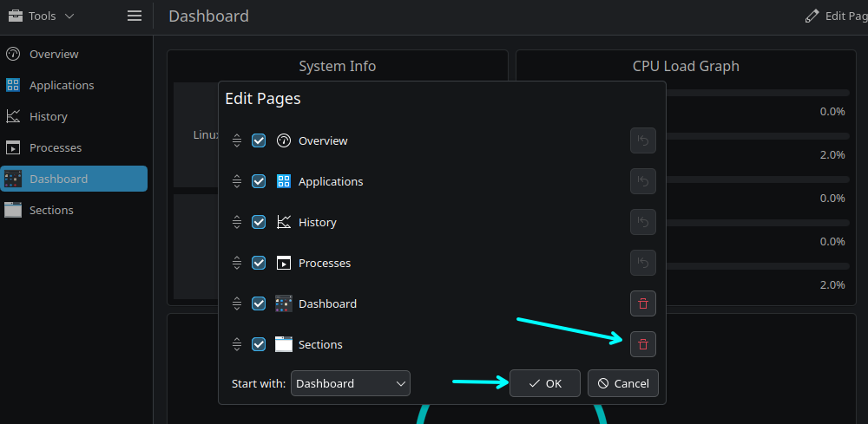This screenshot has height=424, width=868.
Task: Click the Cancel button
Action: point(622,383)
